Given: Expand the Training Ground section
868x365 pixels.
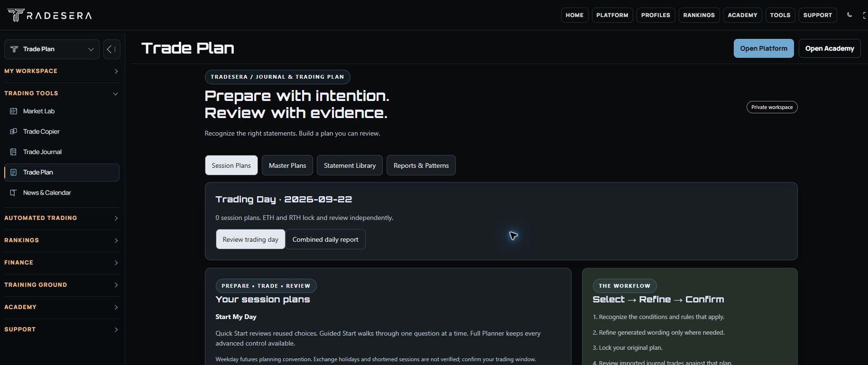Looking at the screenshot, I should (62, 285).
